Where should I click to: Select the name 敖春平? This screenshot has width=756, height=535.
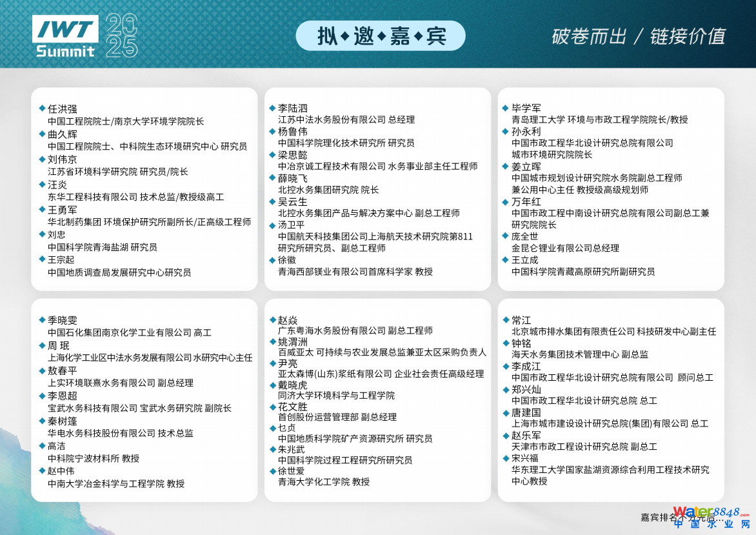coord(62,370)
